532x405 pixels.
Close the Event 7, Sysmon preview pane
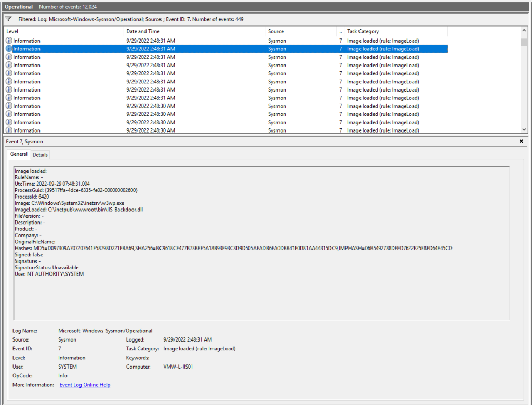coord(521,141)
